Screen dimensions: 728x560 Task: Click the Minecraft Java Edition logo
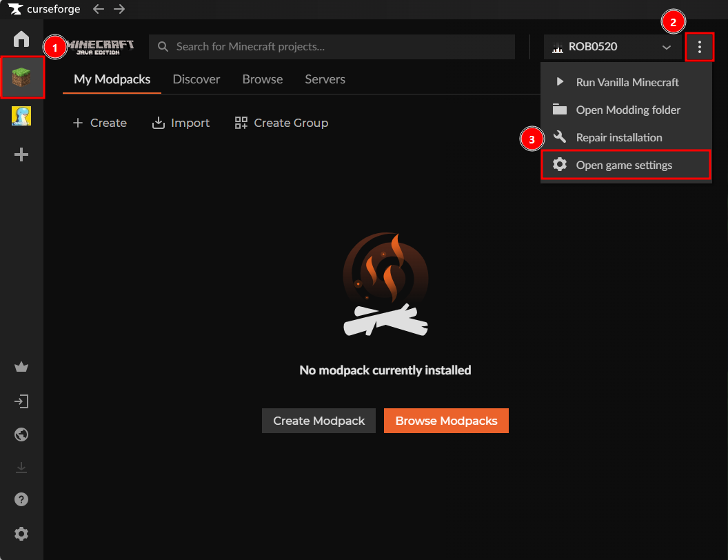[x=100, y=47]
